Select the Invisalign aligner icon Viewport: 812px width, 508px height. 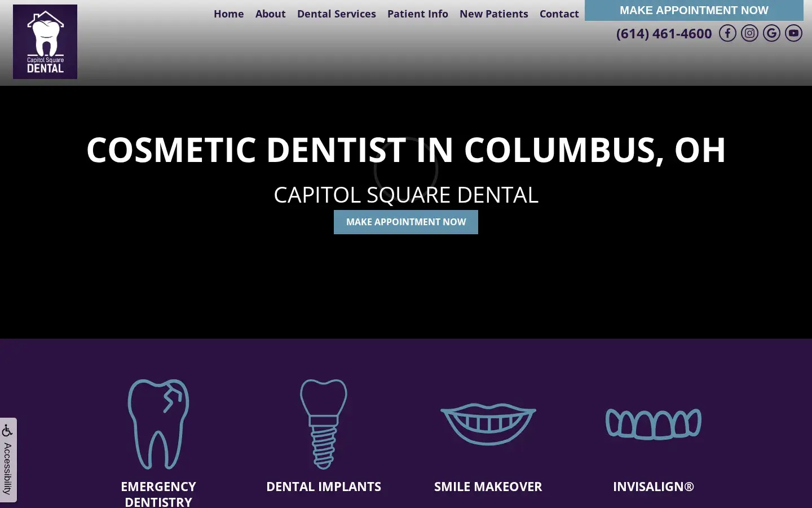(x=654, y=424)
